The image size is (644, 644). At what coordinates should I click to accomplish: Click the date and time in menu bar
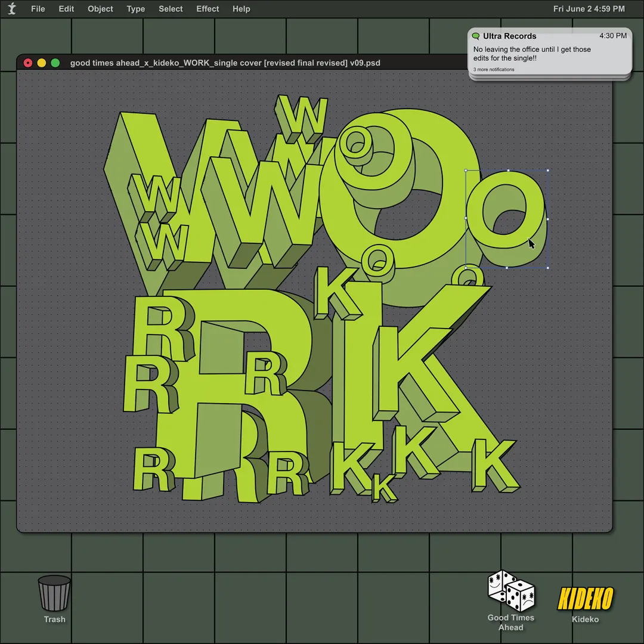click(589, 9)
